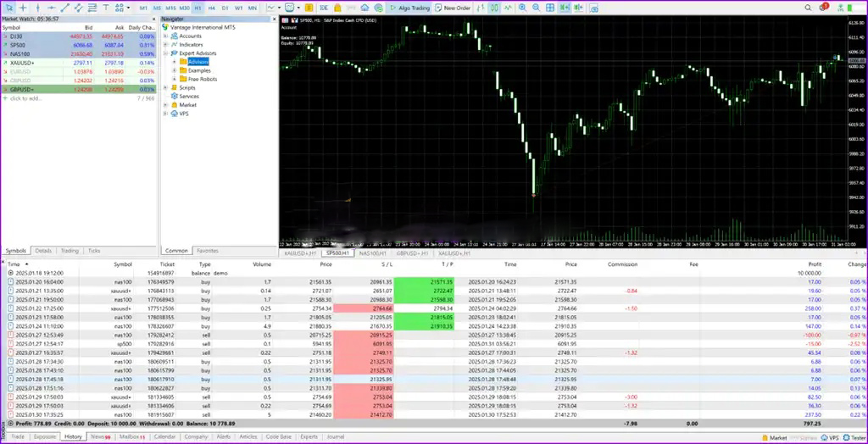Viewport: 868px width, 444px height.
Task: Click the New Order button
Action: (x=454, y=8)
